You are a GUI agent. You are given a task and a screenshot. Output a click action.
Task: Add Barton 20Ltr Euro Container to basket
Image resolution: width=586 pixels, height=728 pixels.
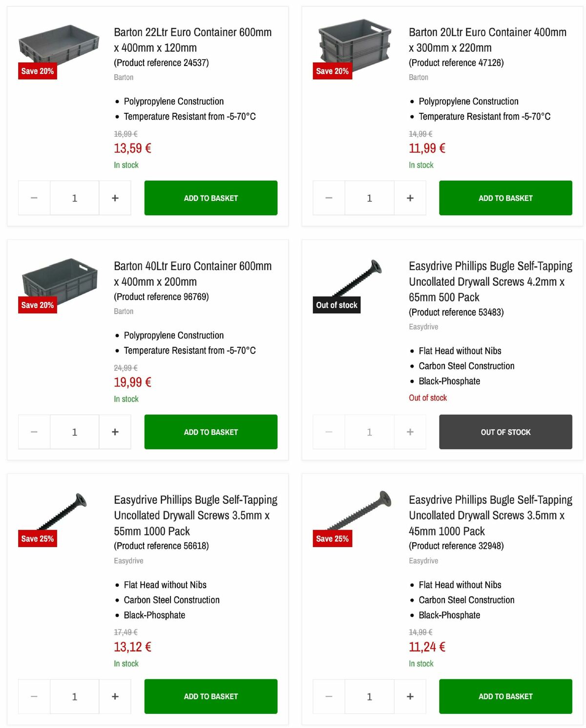click(x=505, y=197)
